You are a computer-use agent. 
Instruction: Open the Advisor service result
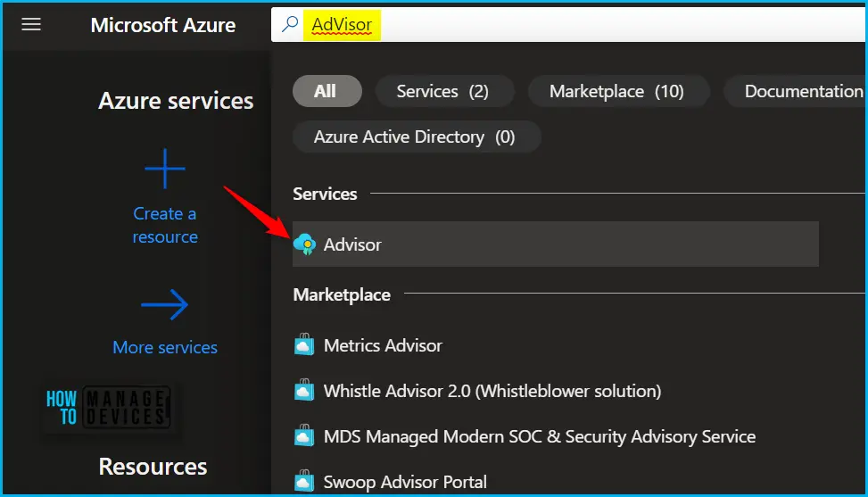point(555,244)
